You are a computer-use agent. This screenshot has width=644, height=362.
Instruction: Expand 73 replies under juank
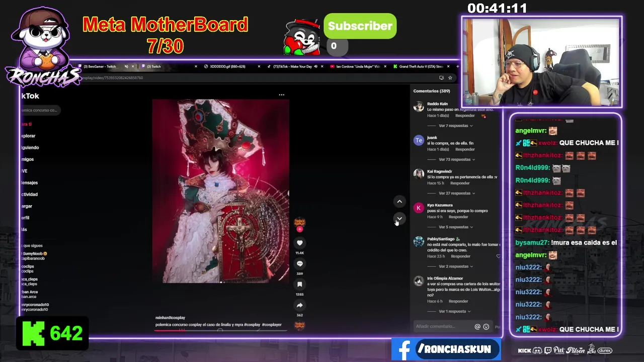457,159
